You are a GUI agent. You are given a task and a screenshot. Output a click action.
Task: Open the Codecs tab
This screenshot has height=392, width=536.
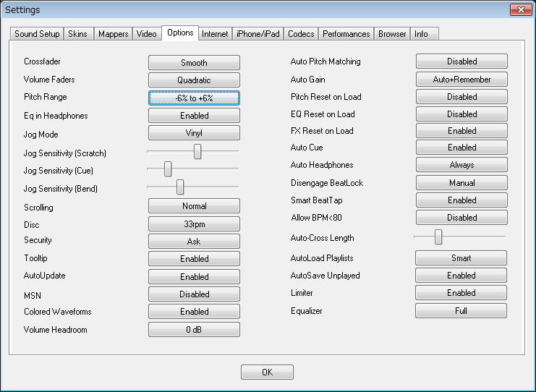[300, 34]
